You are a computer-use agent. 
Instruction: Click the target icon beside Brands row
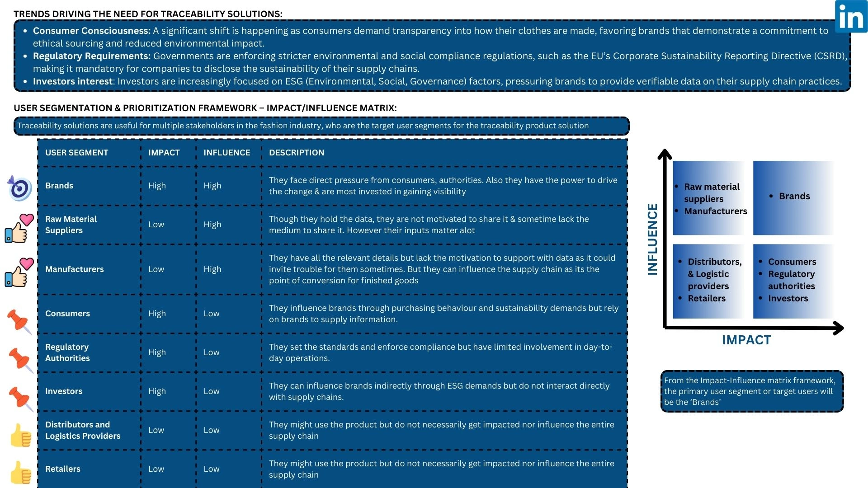pos(19,188)
